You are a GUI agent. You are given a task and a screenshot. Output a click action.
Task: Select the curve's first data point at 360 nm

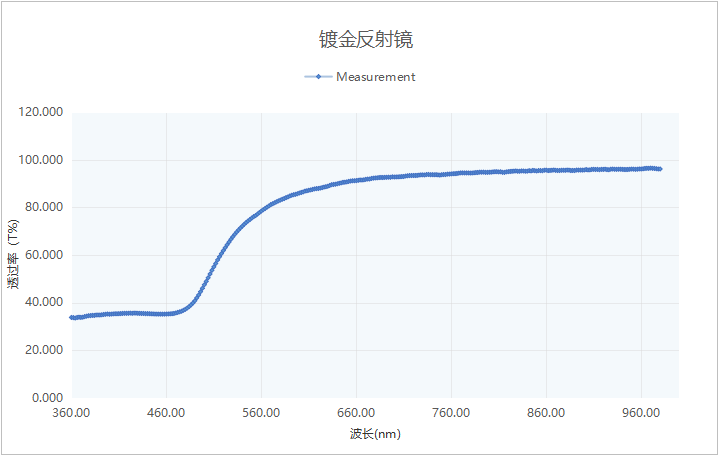(72, 317)
